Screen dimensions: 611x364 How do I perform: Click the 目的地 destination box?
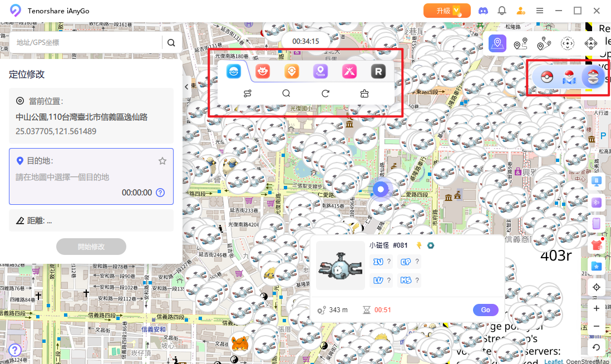pos(91,176)
